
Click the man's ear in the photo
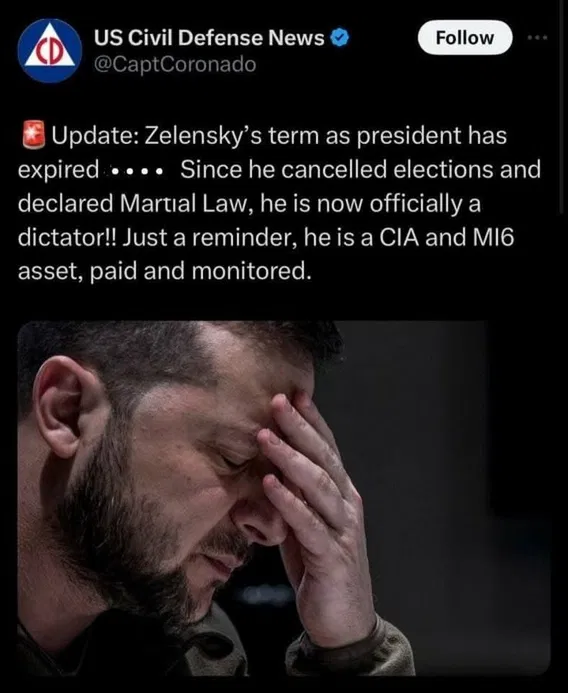65,407
